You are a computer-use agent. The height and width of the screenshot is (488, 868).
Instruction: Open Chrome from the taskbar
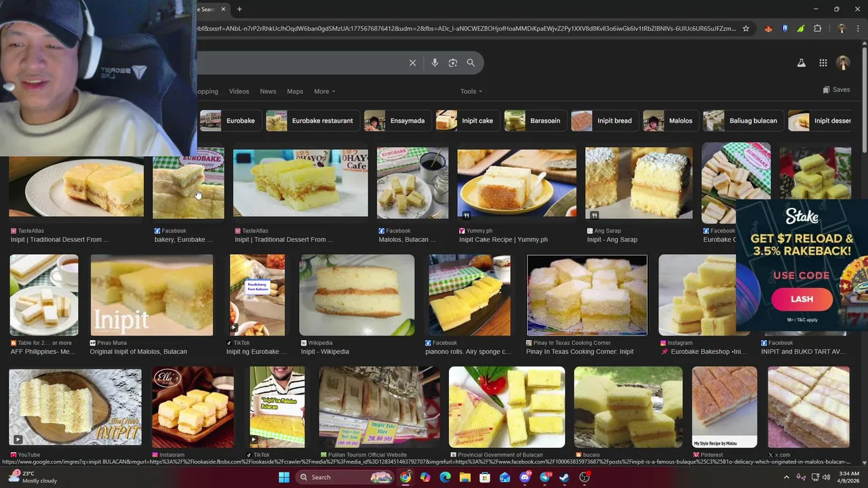[x=405, y=477]
